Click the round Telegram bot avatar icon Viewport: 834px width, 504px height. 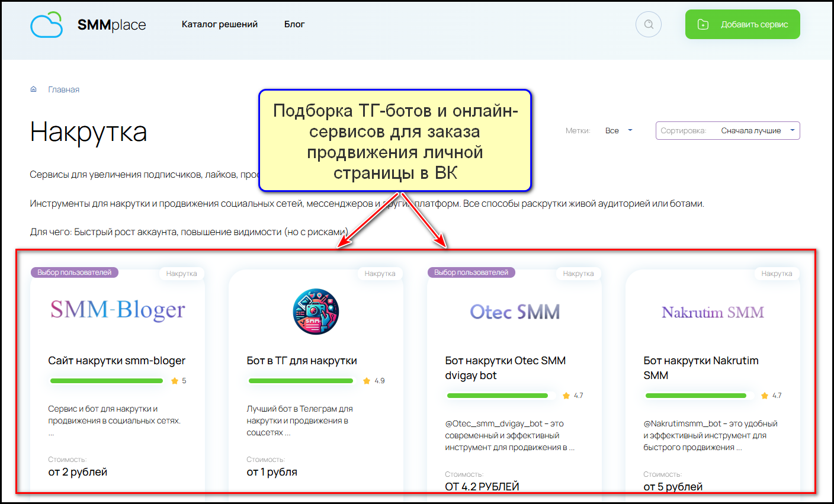click(x=316, y=312)
